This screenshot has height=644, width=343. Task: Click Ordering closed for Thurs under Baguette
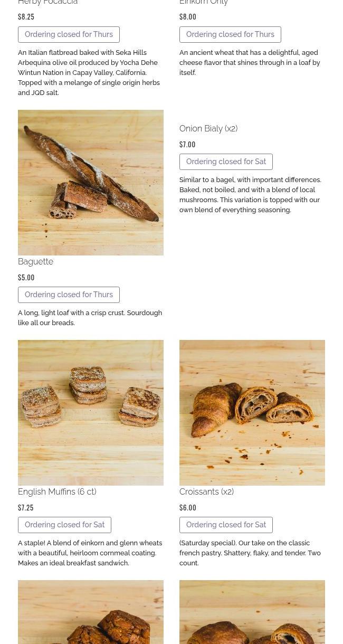coord(69,295)
